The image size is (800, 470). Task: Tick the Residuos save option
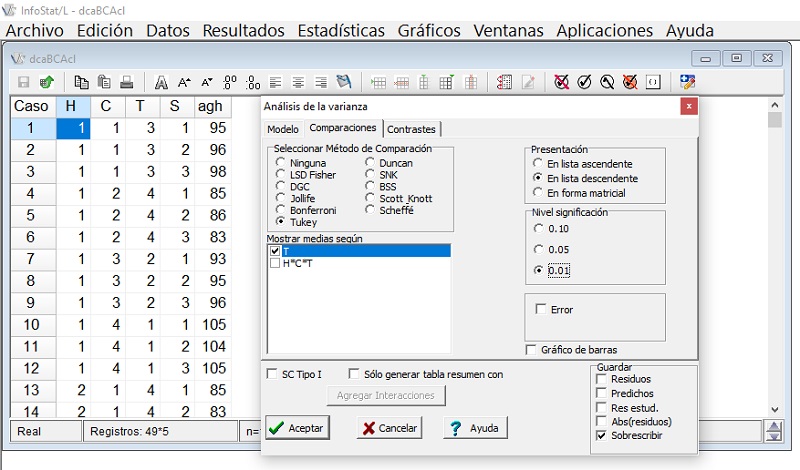[x=600, y=379]
